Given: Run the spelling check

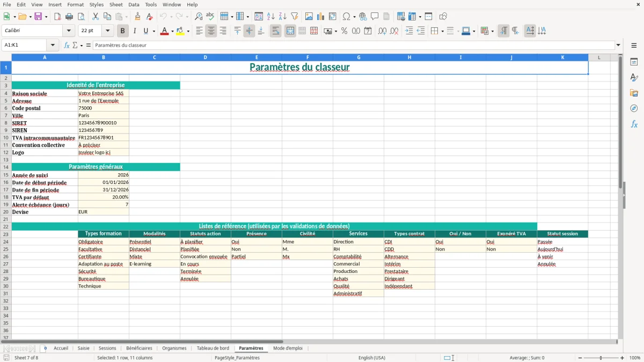Looking at the screenshot, I should click(x=210, y=17).
